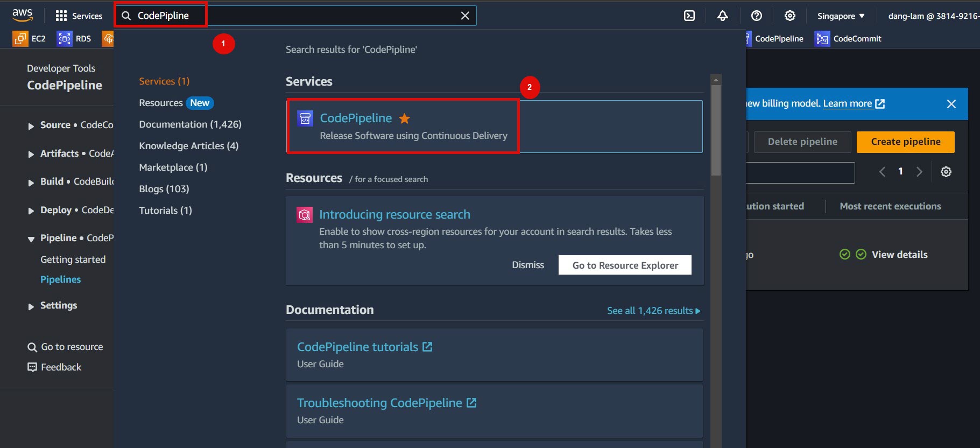Open the dang-lam account menu
The width and height of the screenshot is (980, 448).
click(x=934, y=16)
